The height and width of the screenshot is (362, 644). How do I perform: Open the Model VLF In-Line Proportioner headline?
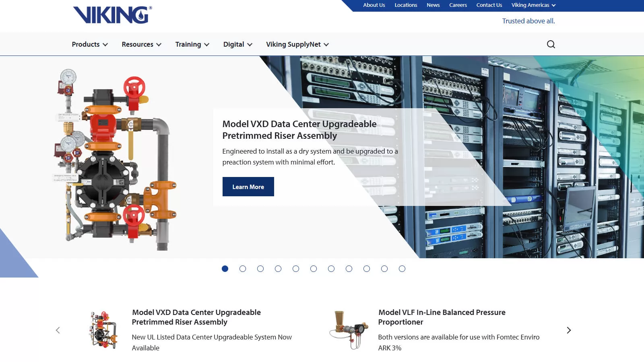click(x=442, y=317)
